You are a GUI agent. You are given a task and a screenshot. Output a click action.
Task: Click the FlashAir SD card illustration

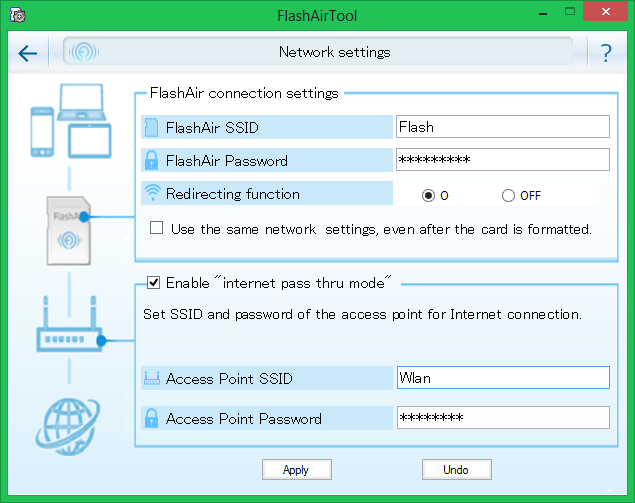pyautogui.click(x=68, y=231)
